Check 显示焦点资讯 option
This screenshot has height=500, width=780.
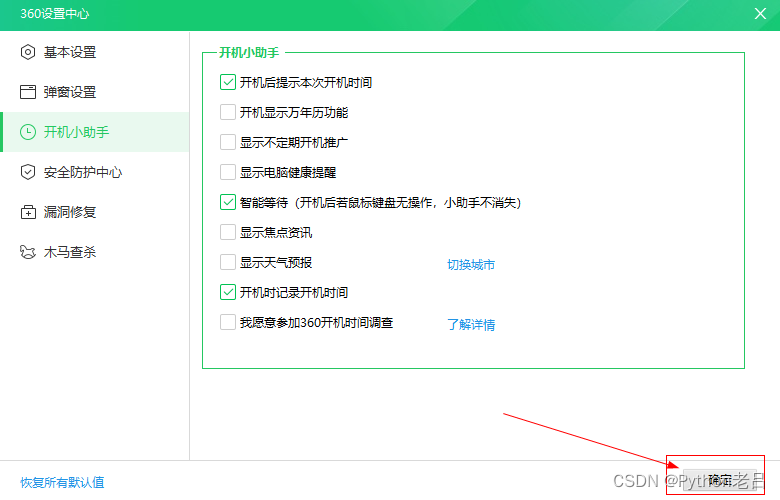[x=228, y=232]
